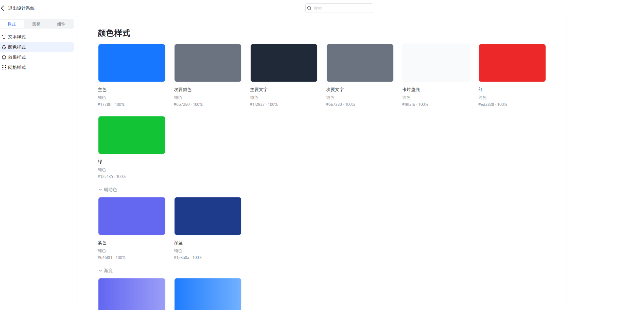Collapse the 辅助色 group chevron
This screenshot has width=644, height=310.
100,190
